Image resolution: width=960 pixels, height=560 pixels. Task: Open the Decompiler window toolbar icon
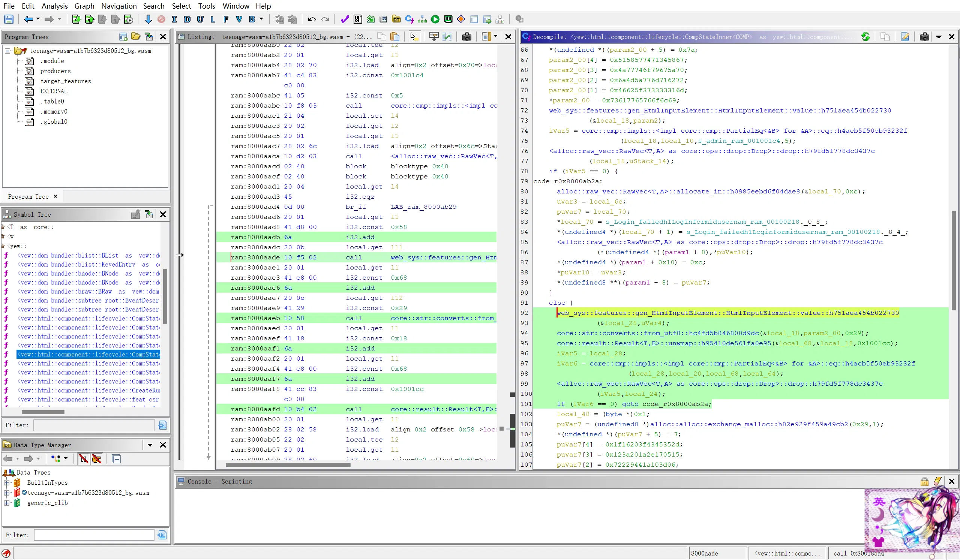(x=409, y=19)
